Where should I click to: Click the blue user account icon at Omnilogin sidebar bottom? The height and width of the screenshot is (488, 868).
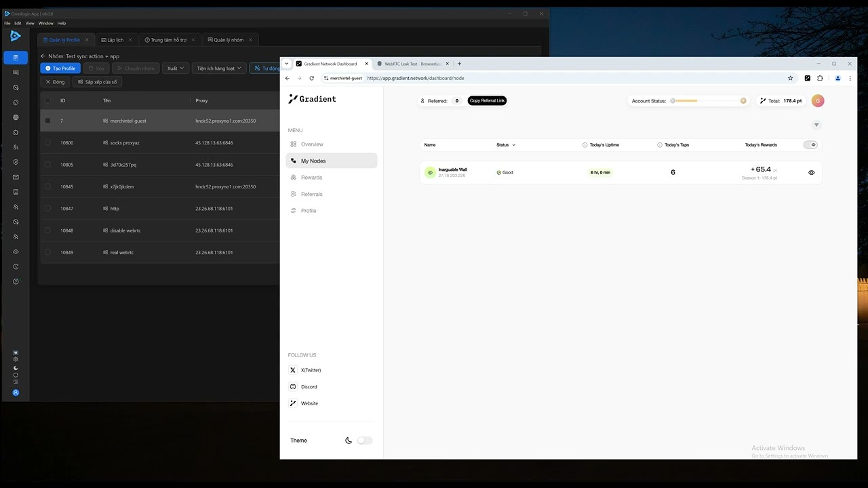tap(16, 392)
